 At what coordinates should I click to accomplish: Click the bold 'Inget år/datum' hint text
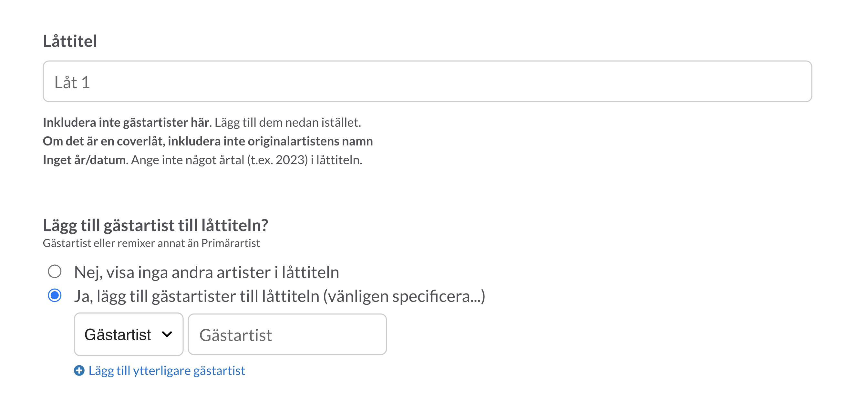pyautogui.click(x=85, y=160)
